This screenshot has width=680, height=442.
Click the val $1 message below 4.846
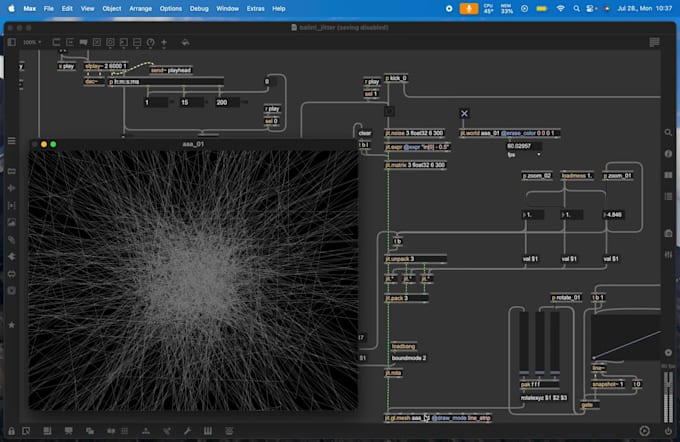(x=611, y=259)
